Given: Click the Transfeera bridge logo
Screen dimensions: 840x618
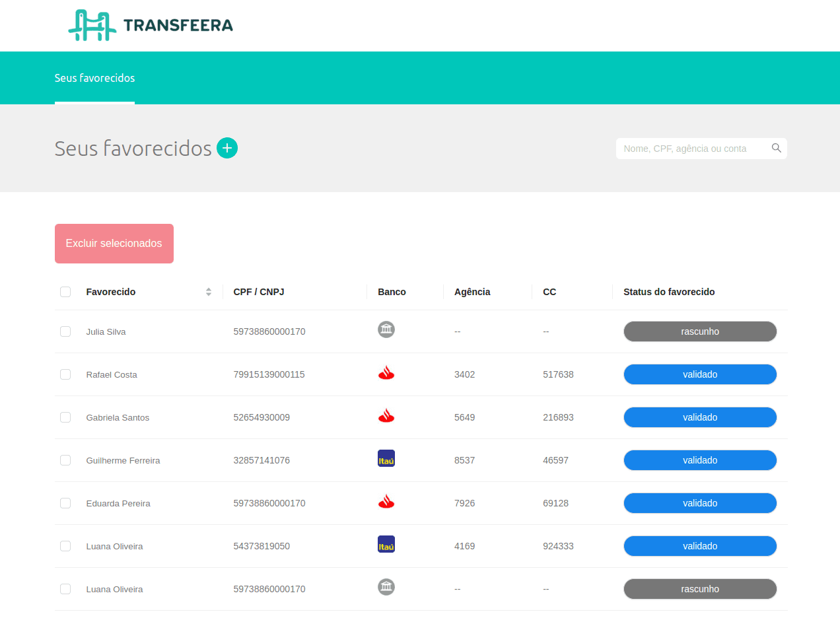Looking at the screenshot, I should (x=92, y=26).
